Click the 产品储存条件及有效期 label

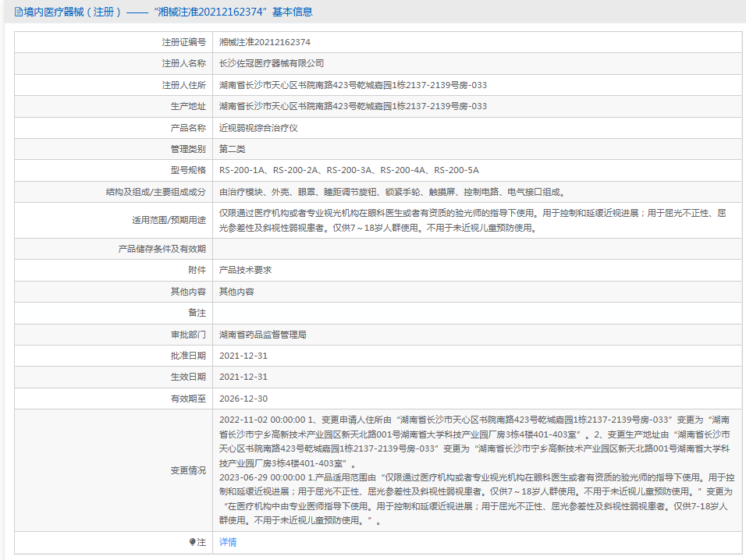click(x=162, y=249)
